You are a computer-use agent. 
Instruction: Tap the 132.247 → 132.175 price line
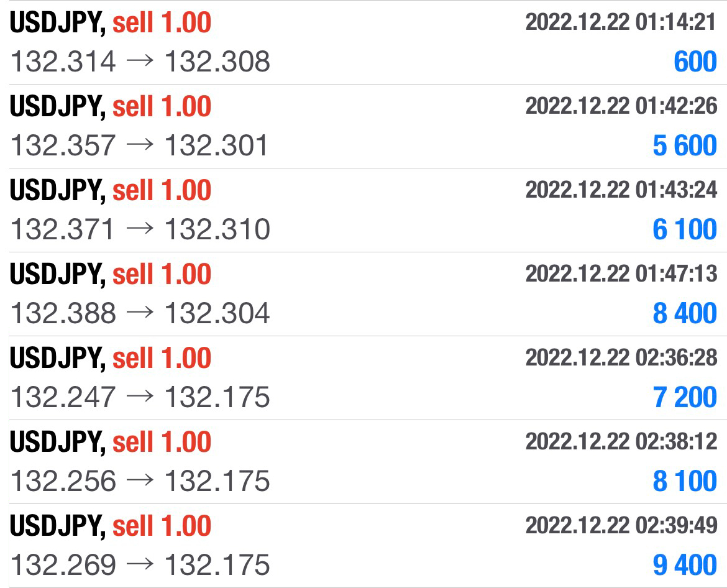[140, 397]
